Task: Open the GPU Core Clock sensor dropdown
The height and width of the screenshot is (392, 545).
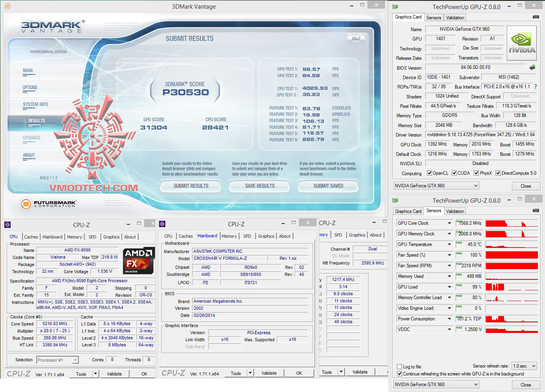Action: pyautogui.click(x=449, y=223)
